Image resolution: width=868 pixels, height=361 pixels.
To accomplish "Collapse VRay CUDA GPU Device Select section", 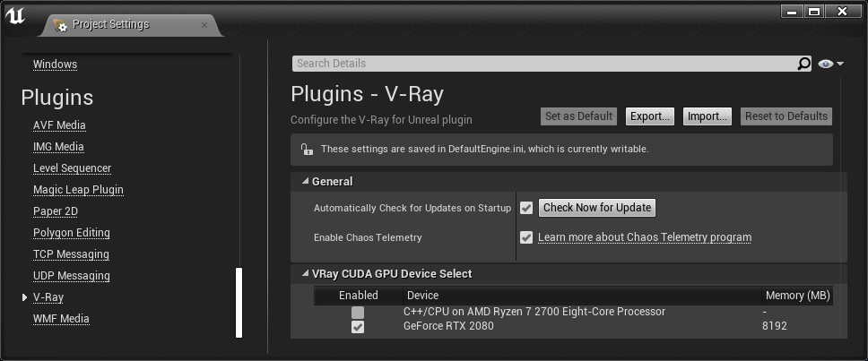I will click(306, 273).
